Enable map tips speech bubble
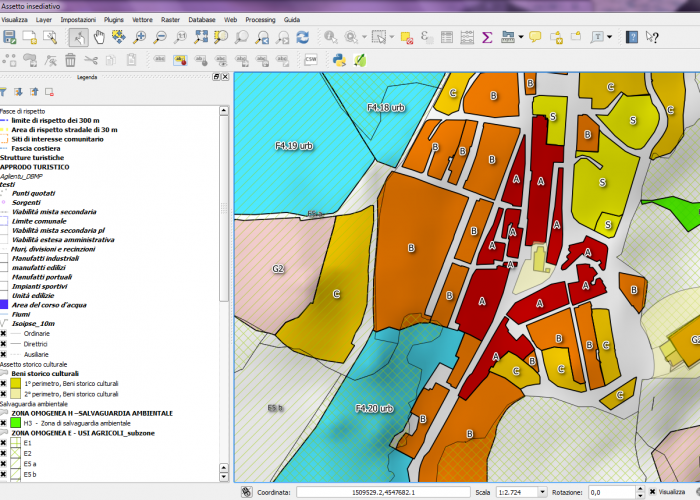The image size is (700, 500). coord(535,37)
